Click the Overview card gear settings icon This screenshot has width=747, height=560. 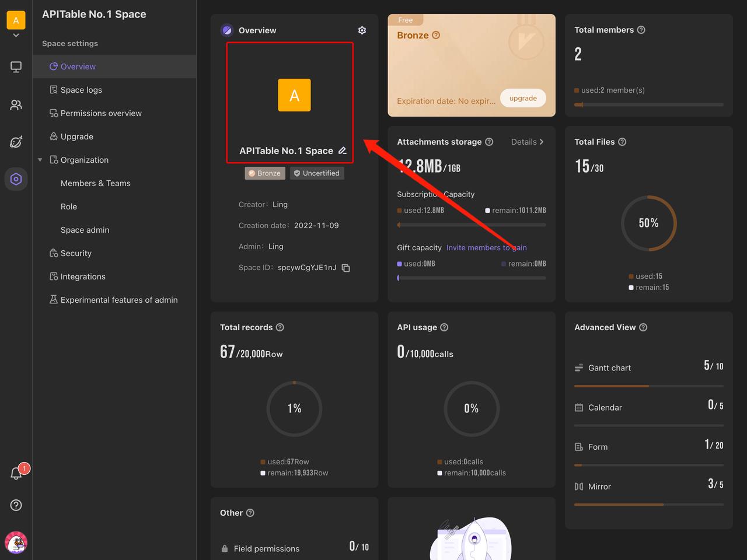click(362, 30)
